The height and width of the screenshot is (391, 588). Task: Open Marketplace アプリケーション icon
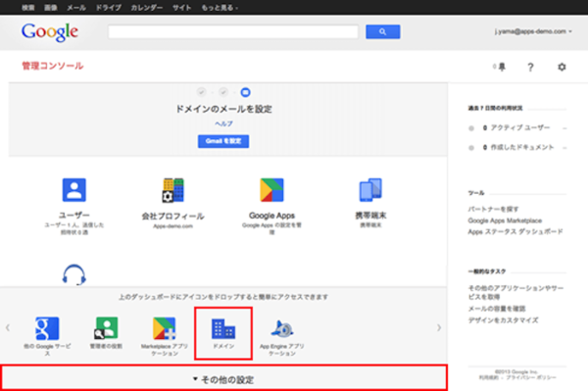pyautogui.click(x=165, y=328)
